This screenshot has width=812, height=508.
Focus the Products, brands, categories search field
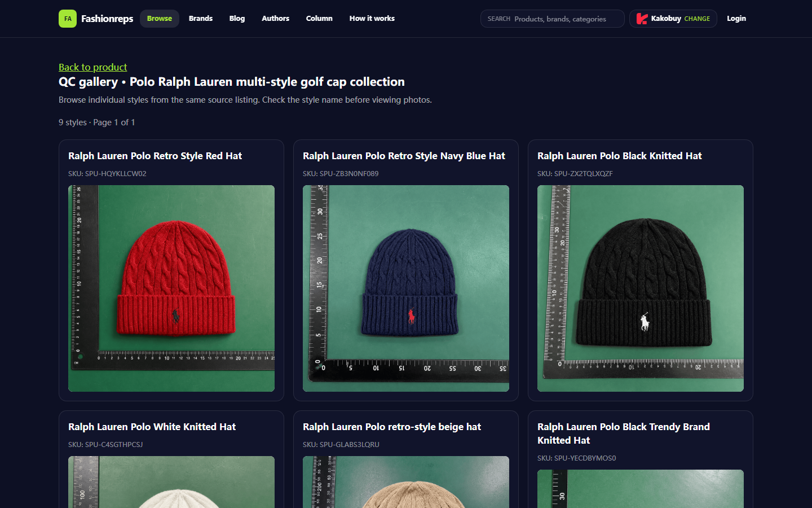pos(553,19)
